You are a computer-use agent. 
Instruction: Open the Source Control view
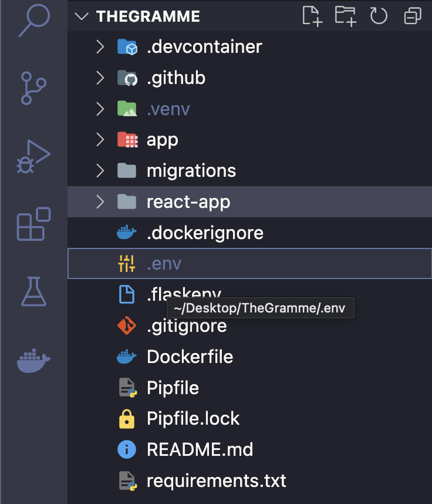pos(33,88)
